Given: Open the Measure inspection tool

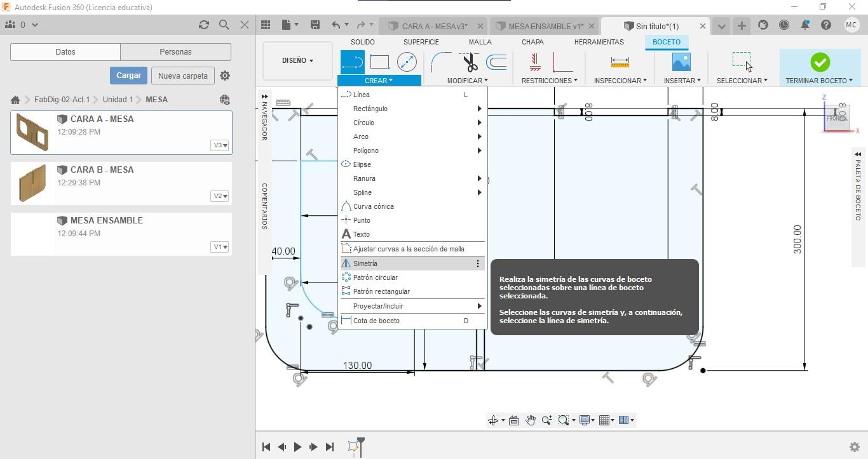Looking at the screenshot, I should click(x=620, y=62).
